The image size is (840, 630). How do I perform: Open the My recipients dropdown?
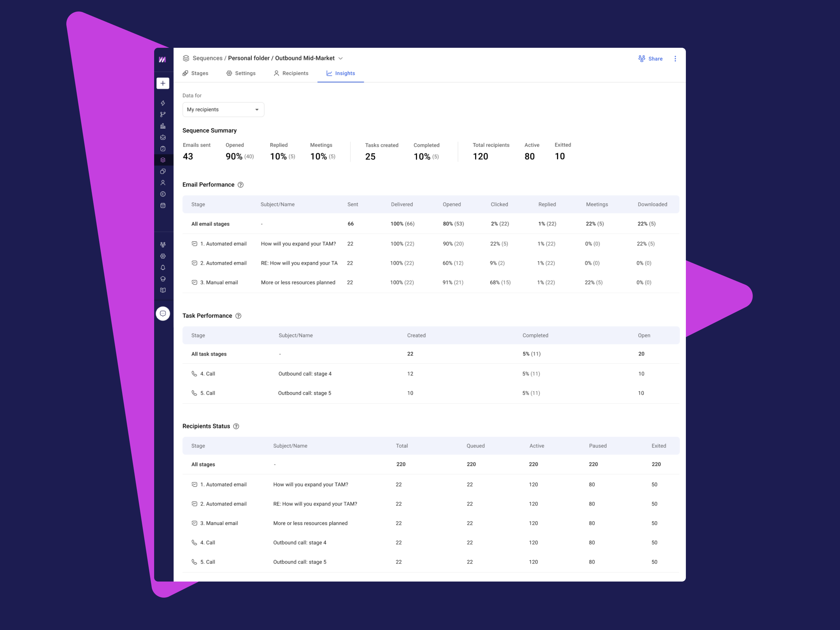pyautogui.click(x=223, y=109)
